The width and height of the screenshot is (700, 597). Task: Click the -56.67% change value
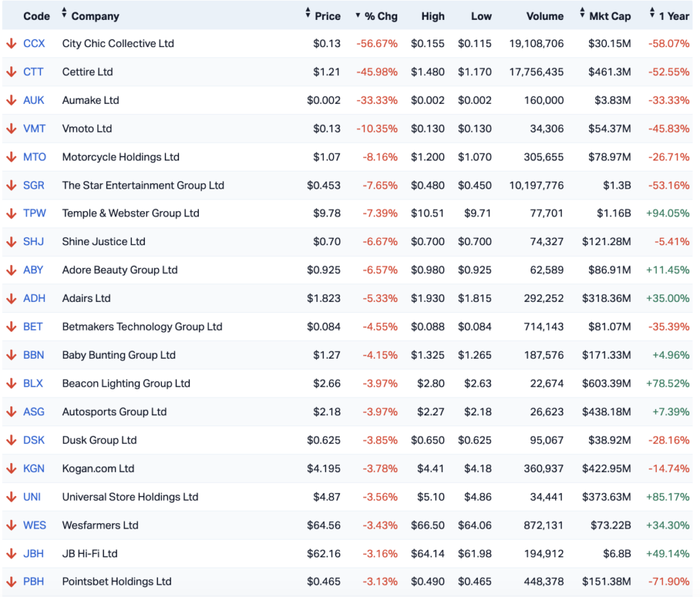[x=377, y=44]
